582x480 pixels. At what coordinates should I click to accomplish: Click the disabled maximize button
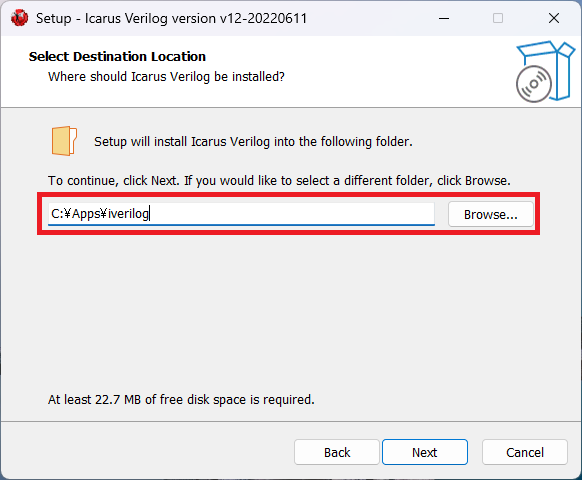point(498,18)
